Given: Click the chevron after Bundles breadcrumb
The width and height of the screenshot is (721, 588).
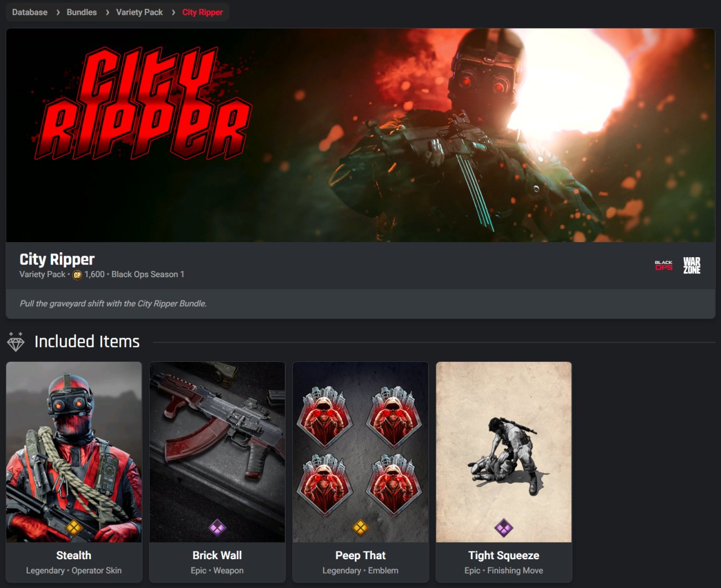Looking at the screenshot, I should (x=107, y=12).
